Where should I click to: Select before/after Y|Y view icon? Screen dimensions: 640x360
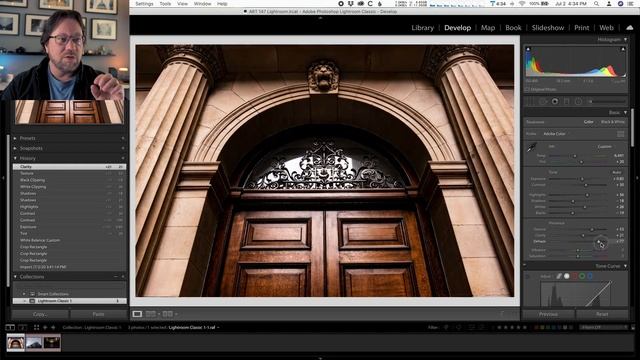click(x=167, y=314)
